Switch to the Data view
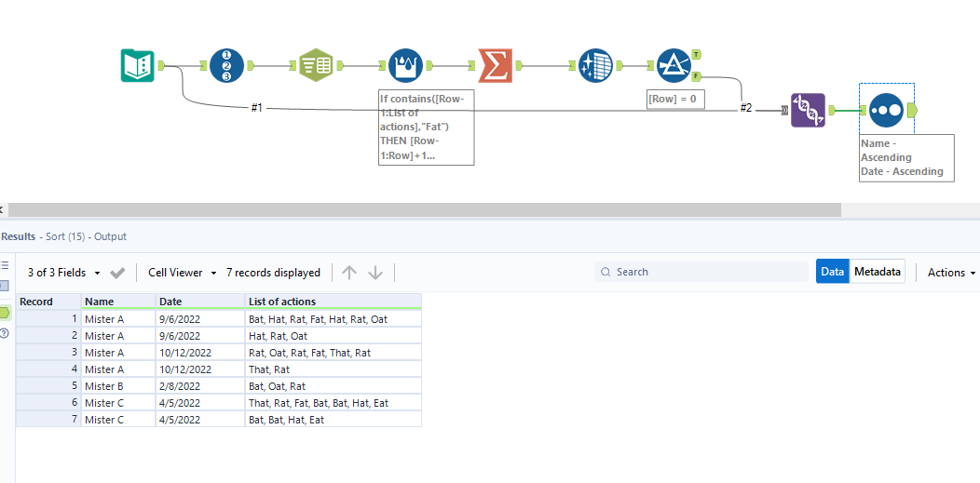The width and height of the screenshot is (980, 483). click(x=833, y=272)
